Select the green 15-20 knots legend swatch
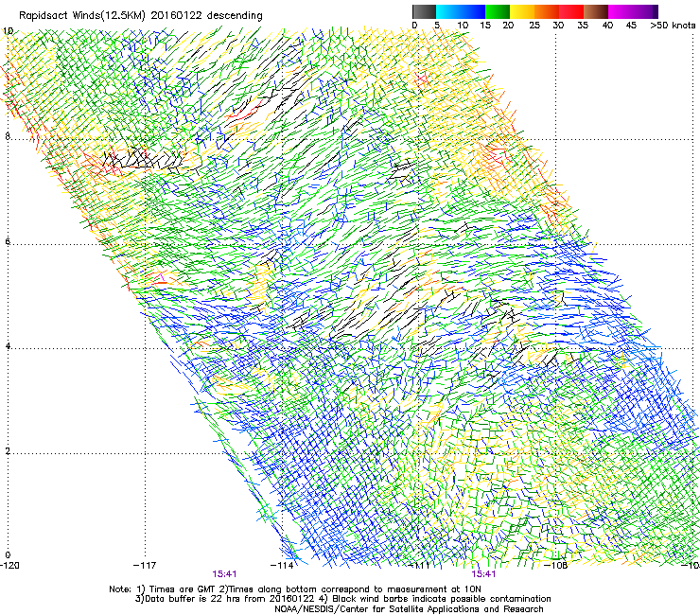The image size is (700, 615). [498, 11]
